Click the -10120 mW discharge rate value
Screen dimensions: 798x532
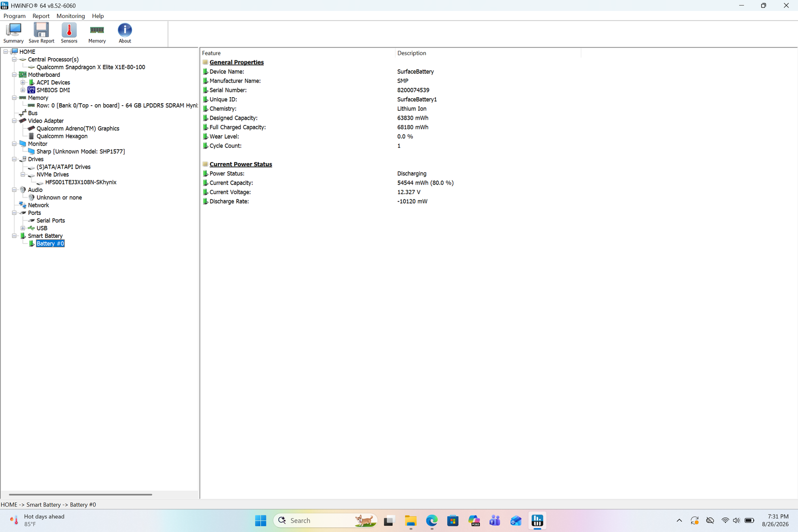pos(412,201)
